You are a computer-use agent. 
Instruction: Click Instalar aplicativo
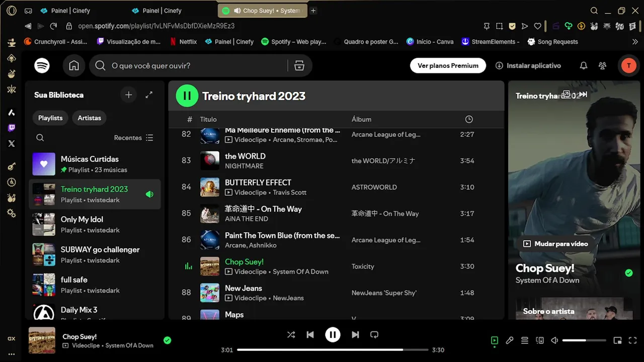click(x=528, y=65)
